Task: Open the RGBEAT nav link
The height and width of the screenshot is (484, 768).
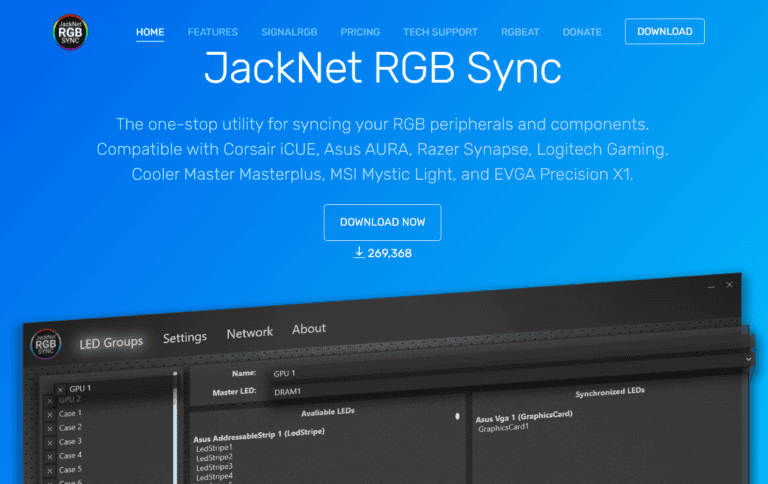Action: (520, 32)
